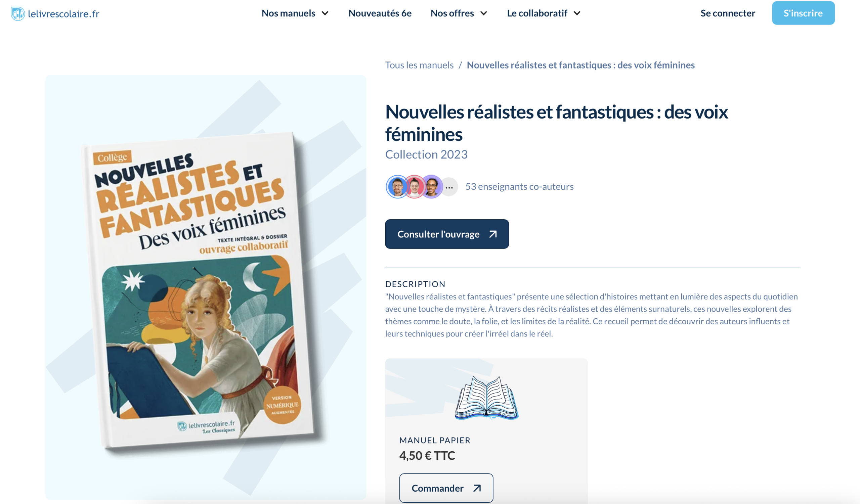The height and width of the screenshot is (504, 860).
Task: Open the Nouveautés 6e menu item
Action: pos(380,13)
